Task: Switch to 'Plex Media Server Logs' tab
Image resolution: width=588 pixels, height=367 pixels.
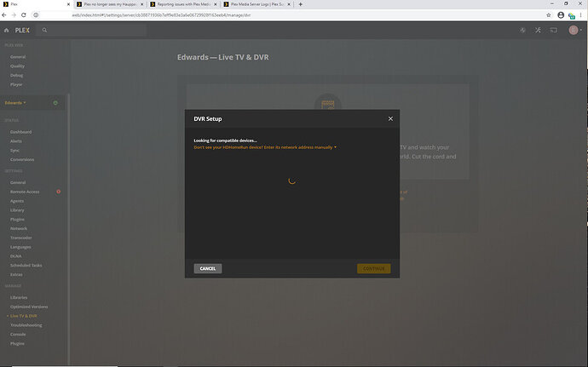Action: point(257,4)
